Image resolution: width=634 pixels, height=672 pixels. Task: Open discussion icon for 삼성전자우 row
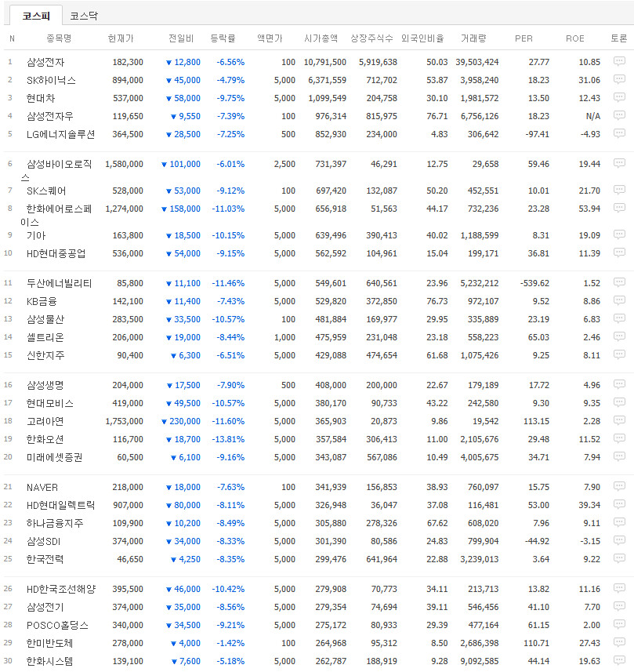pyautogui.click(x=619, y=115)
